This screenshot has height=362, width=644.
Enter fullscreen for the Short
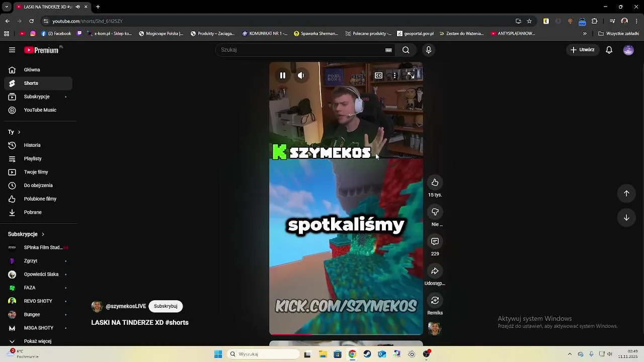click(x=411, y=75)
